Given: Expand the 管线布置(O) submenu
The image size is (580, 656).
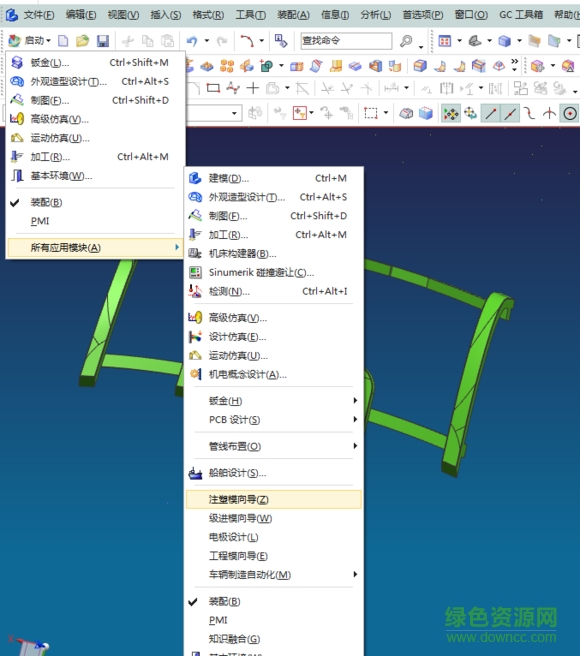Looking at the screenshot, I should click(x=274, y=446).
